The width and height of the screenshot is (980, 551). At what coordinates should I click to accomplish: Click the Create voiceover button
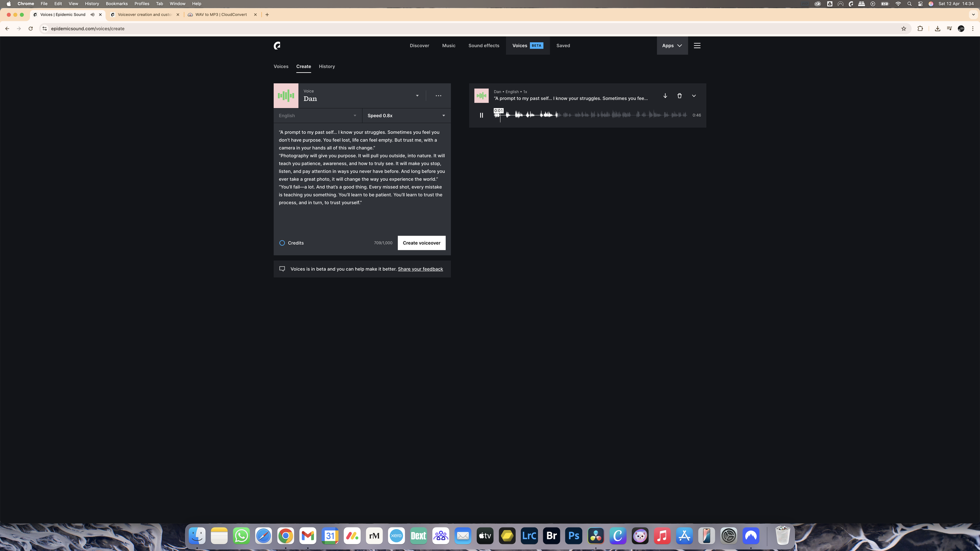tap(421, 243)
